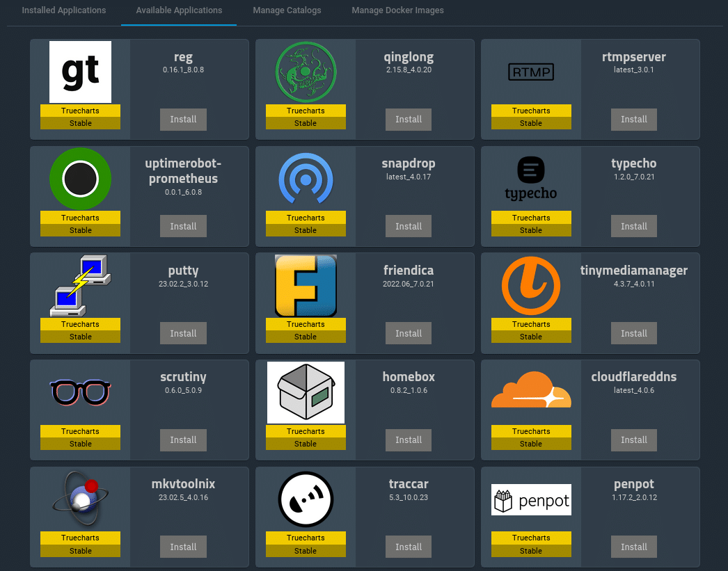
Task: Click the uptimerobot-prometheus green circle logo
Action: pos(80,179)
